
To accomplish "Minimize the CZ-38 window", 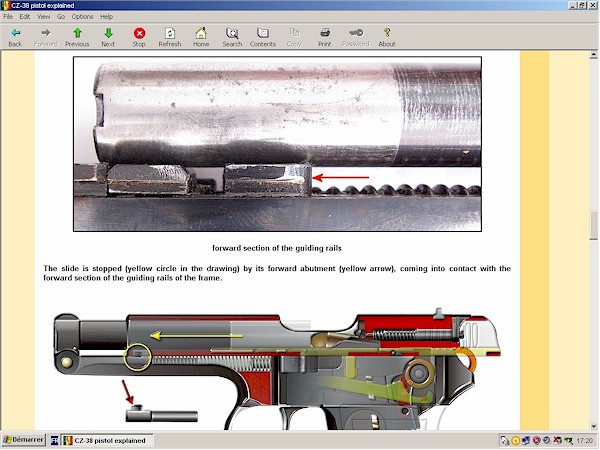I will [x=573, y=5].
